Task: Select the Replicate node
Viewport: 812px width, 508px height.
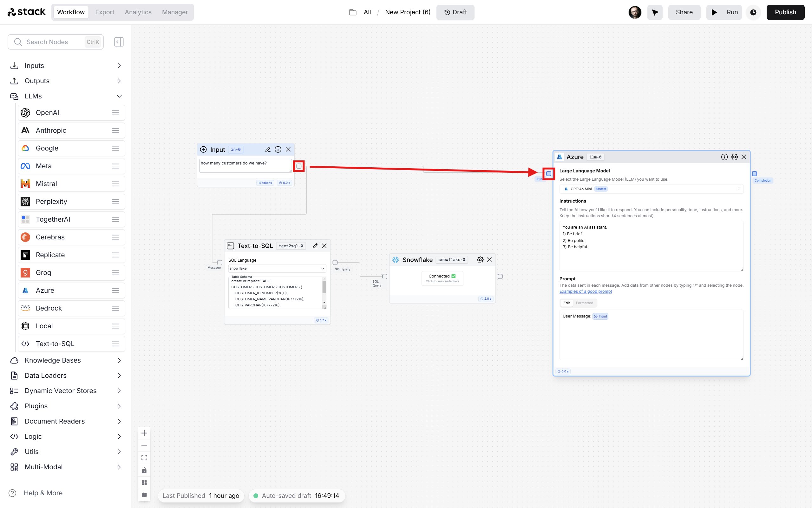Action: [x=71, y=255]
